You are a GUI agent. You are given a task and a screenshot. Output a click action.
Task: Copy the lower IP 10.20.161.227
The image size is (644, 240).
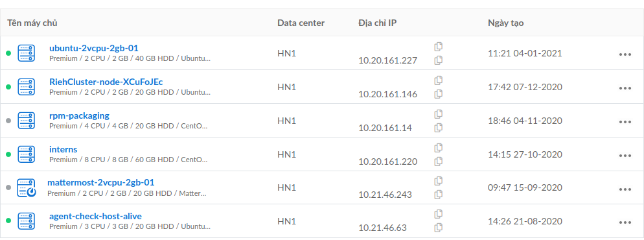[x=438, y=60]
